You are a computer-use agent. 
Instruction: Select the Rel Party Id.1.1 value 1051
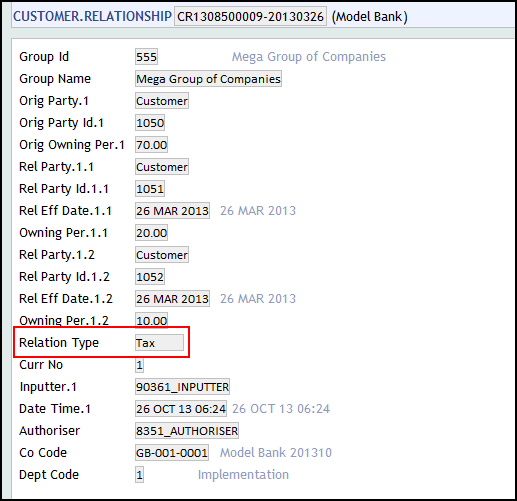(x=150, y=189)
